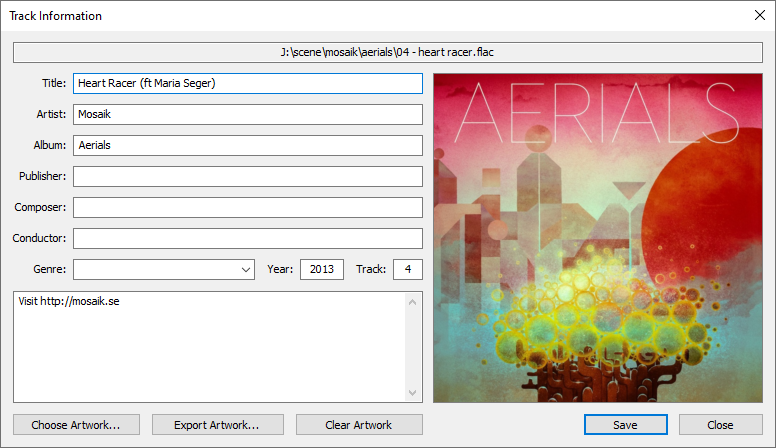This screenshot has width=776, height=448.
Task: Click the Title field with Heart Racer
Action: coord(247,84)
